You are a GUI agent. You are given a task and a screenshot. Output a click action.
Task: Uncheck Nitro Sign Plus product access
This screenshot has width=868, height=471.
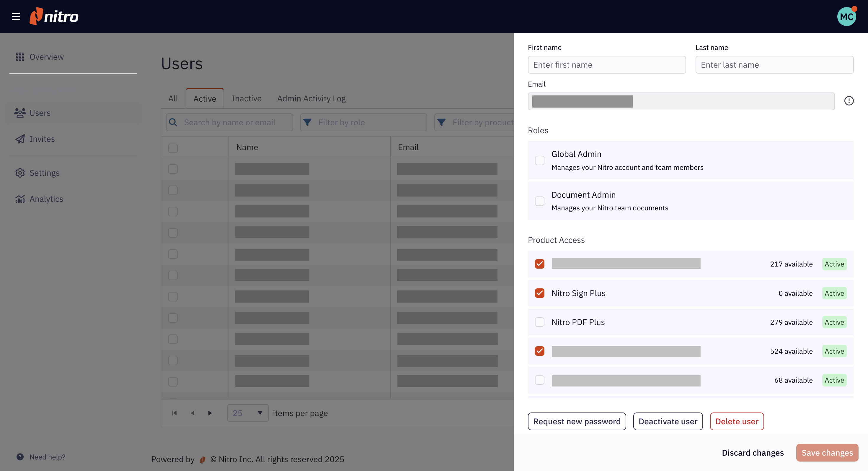point(539,293)
